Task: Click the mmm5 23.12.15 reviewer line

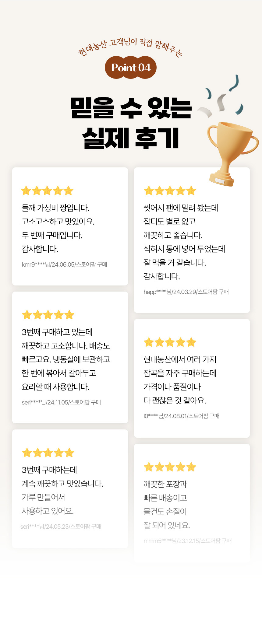Action: click(187, 541)
